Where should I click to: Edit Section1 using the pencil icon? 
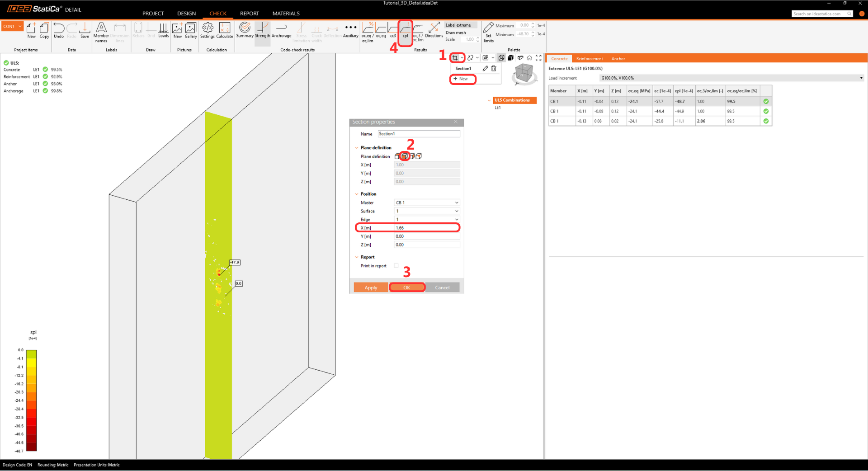click(485, 69)
